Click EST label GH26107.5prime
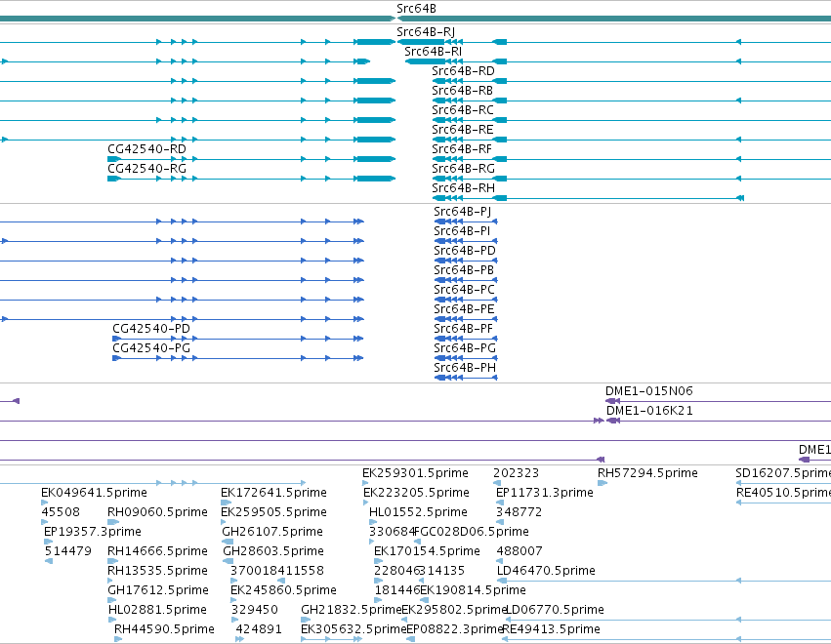The width and height of the screenshot is (831, 644). tap(272, 532)
